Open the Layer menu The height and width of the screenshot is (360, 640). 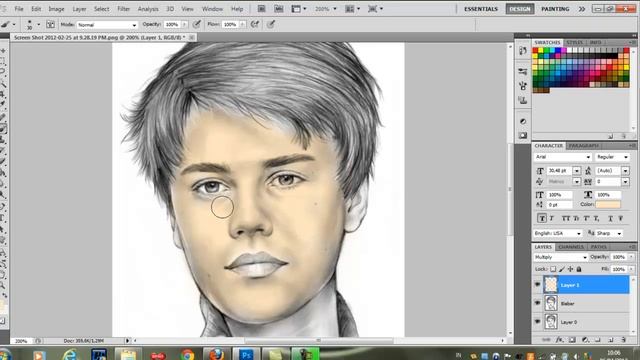79,9
